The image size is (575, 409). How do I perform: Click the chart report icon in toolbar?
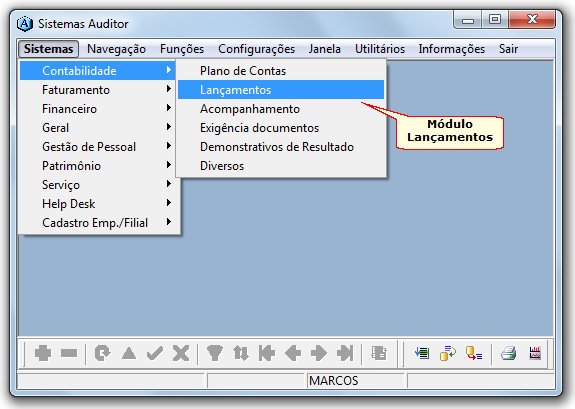(535, 353)
